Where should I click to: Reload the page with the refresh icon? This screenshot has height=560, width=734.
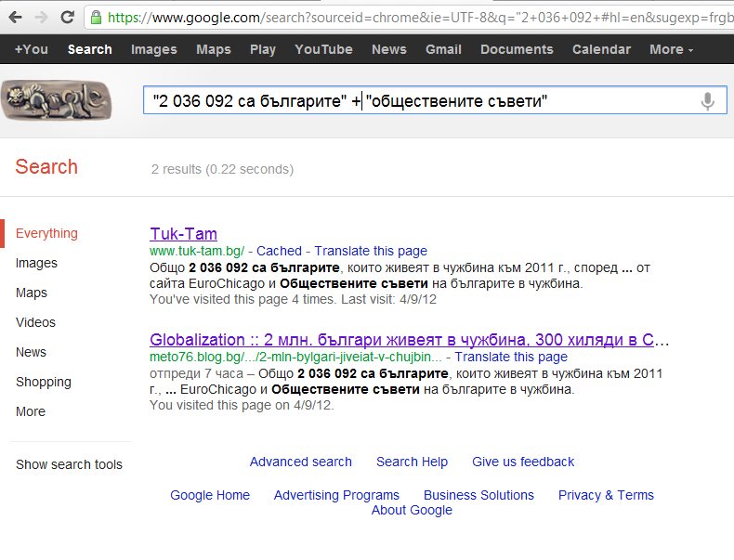coord(67,17)
